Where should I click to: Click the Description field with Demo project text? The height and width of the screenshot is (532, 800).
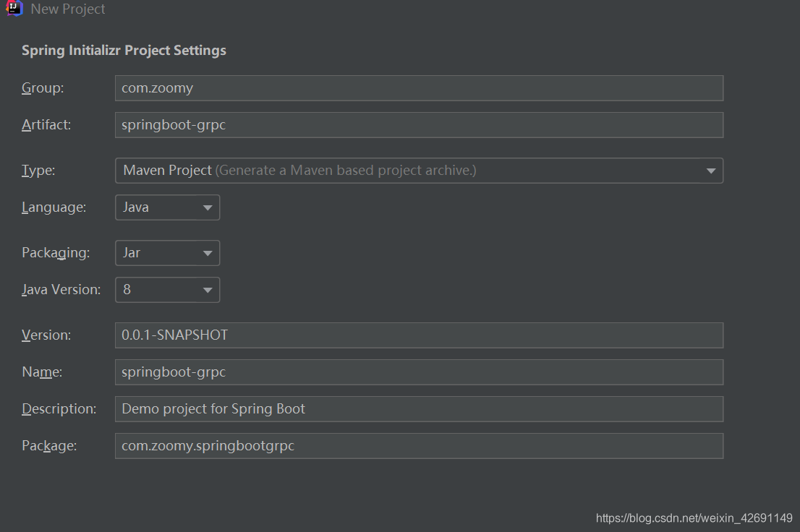(x=419, y=409)
